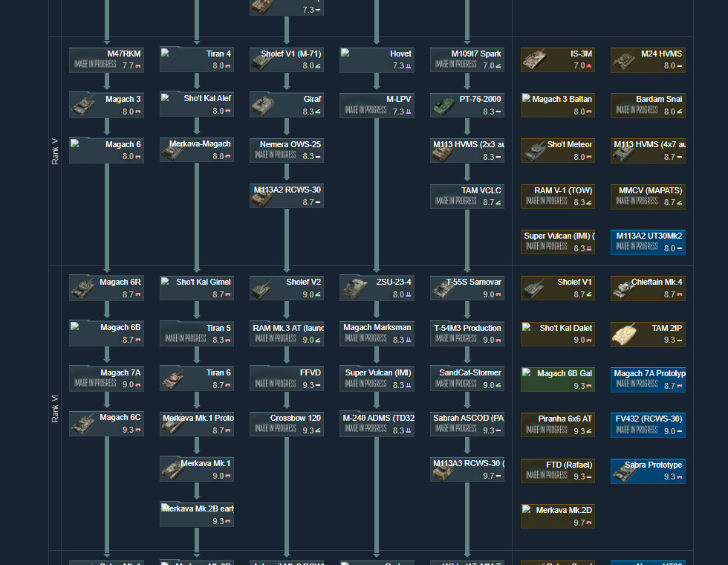Select the Sho't Kal Alef card
728x565 pixels.
click(x=196, y=105)
